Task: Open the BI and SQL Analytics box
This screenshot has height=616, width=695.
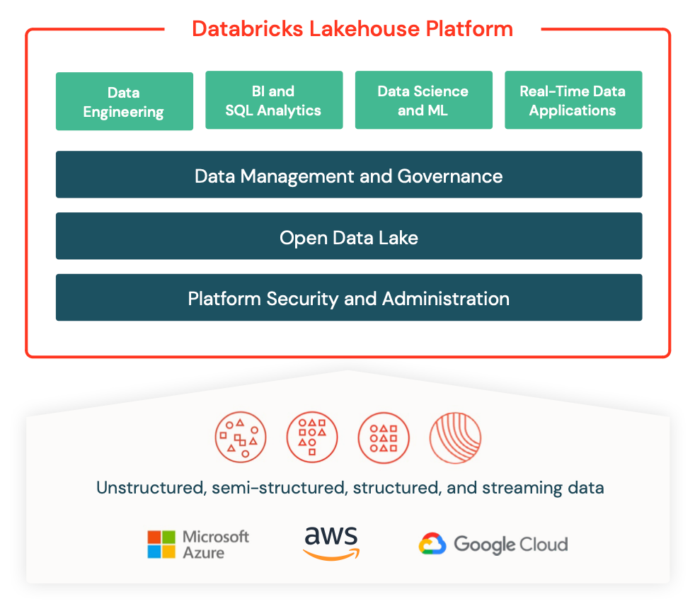Action: coord(274,101)
